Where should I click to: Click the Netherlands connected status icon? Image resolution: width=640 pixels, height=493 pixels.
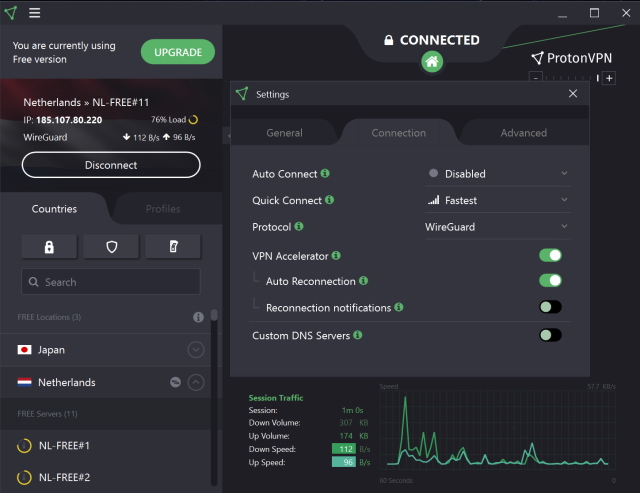pos(176,382)
